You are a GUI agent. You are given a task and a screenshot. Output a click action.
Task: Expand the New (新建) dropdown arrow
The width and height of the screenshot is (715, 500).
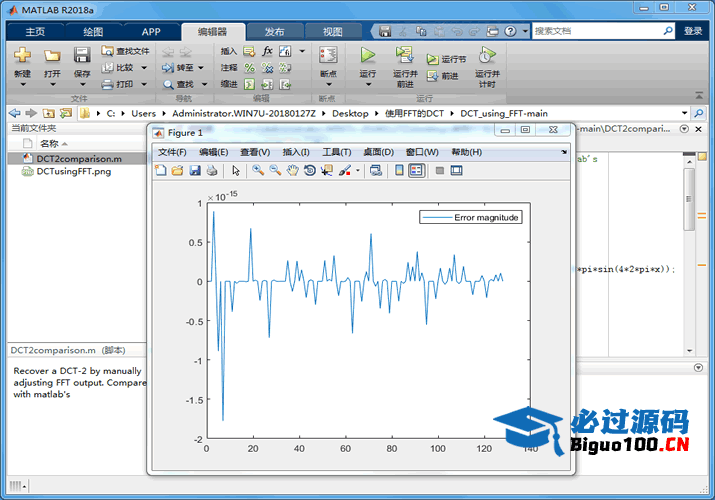pos(22,85)
